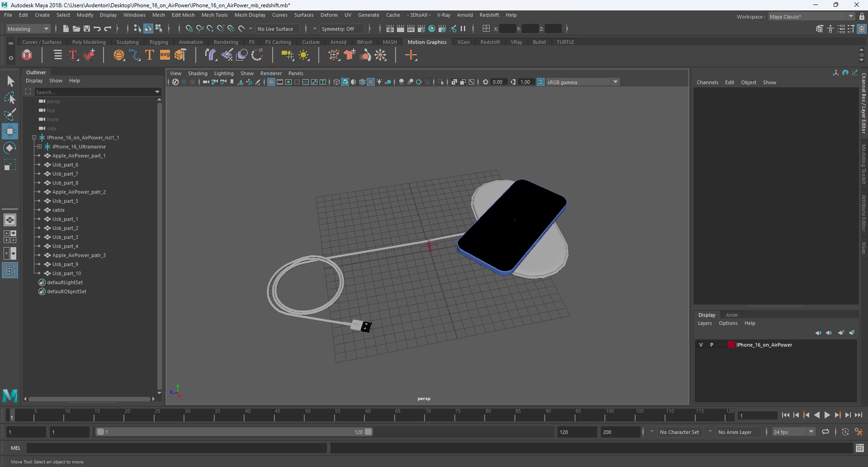Open the Layers menu in layer editor
Image resolution: width=868 pixels, height=467 pixels.
[705, 323]
